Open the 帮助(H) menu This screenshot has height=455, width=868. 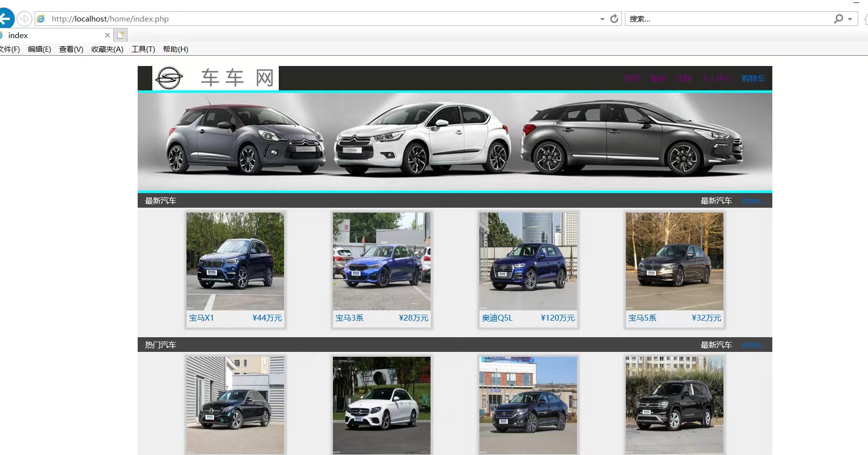[176, 49]
